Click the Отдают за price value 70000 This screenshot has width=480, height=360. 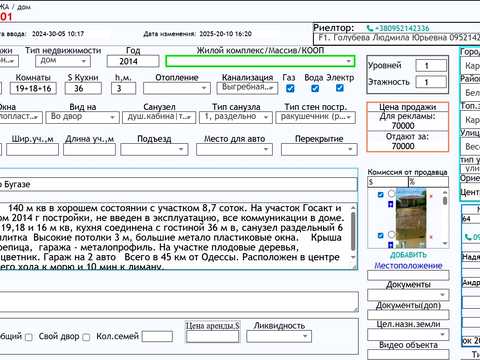[x=403, y=146]
